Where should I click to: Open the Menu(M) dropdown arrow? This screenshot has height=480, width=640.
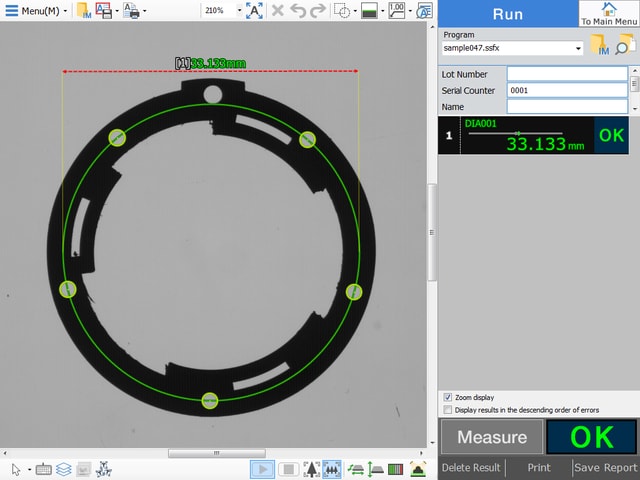coord(65,11)
